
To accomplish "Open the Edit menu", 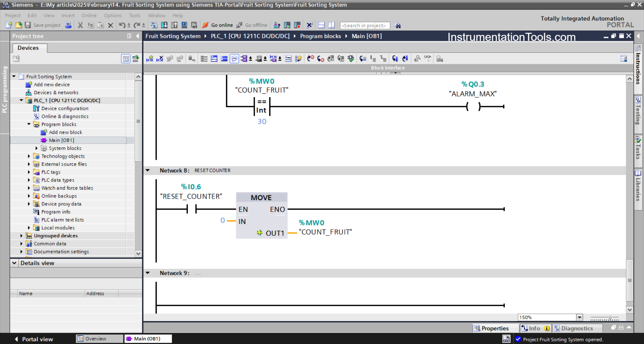I will pos(32,15).
